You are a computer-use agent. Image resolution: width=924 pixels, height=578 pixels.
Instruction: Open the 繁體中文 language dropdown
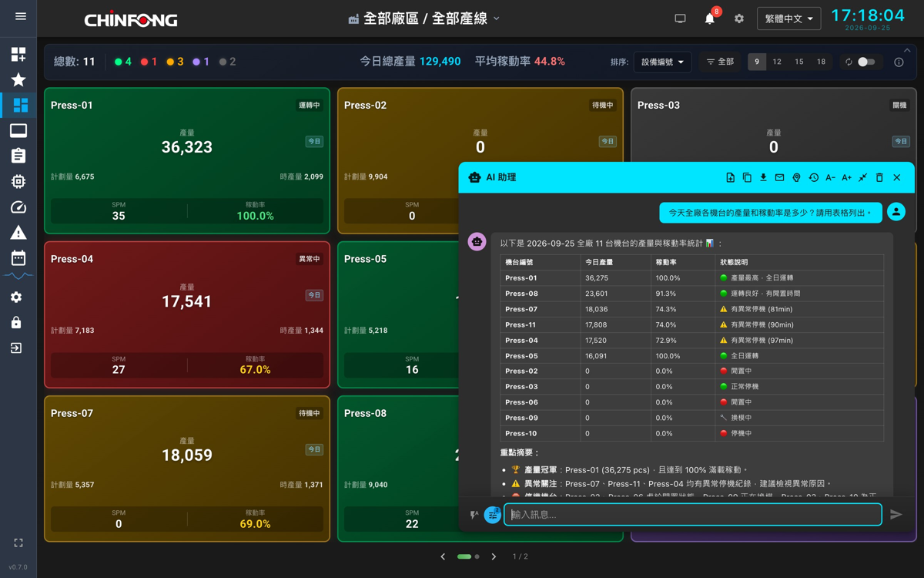788,18
